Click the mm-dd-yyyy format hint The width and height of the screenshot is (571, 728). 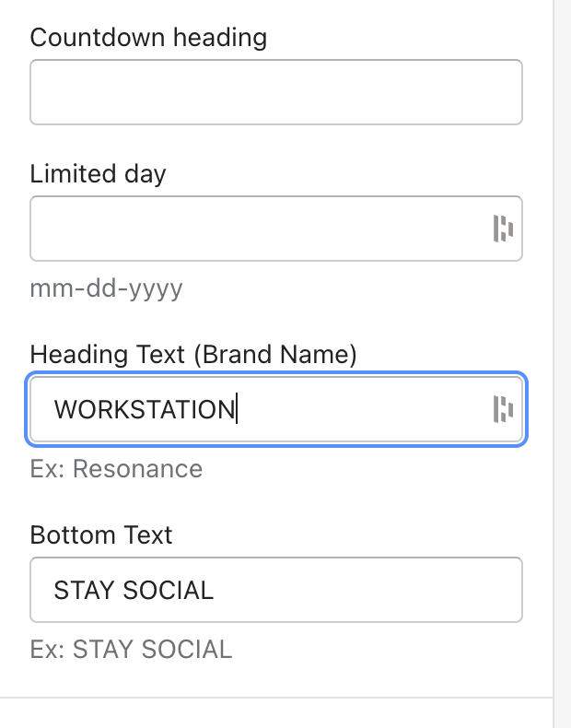coord(106,288)
